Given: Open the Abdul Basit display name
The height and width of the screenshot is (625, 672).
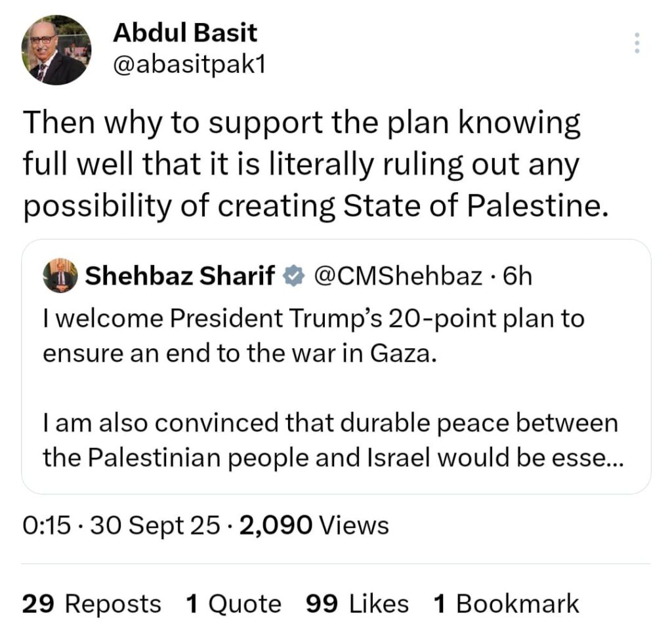Looking at the screenshot, I should pos(185,32).
